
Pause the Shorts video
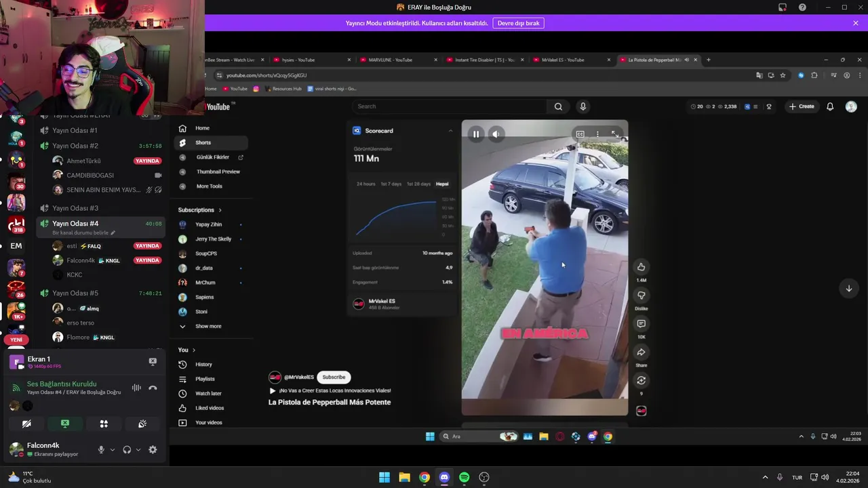click(x=476, y=134)
